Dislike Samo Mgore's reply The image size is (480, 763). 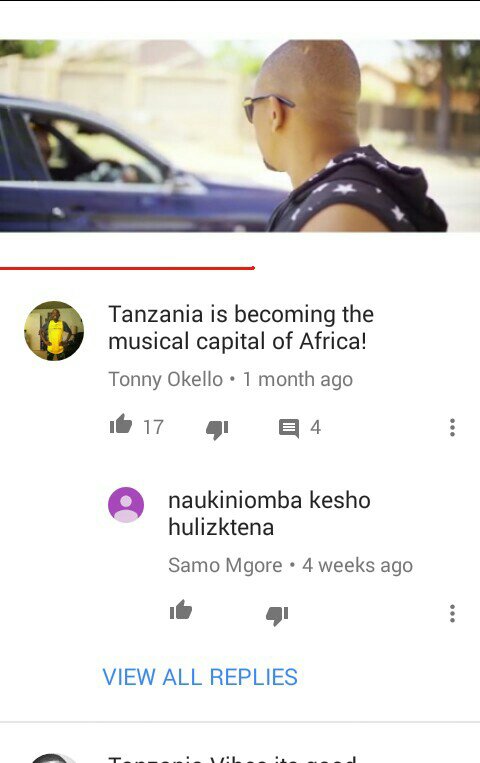tap(277, 616)
